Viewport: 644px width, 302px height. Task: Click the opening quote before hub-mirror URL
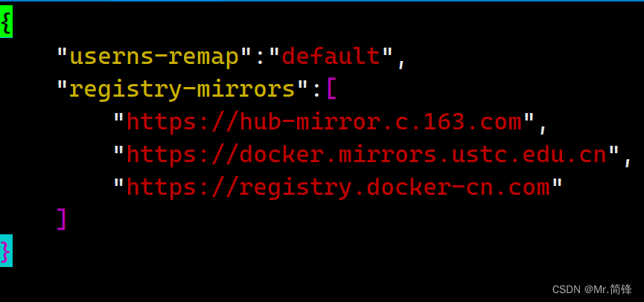tap(119, 117)
